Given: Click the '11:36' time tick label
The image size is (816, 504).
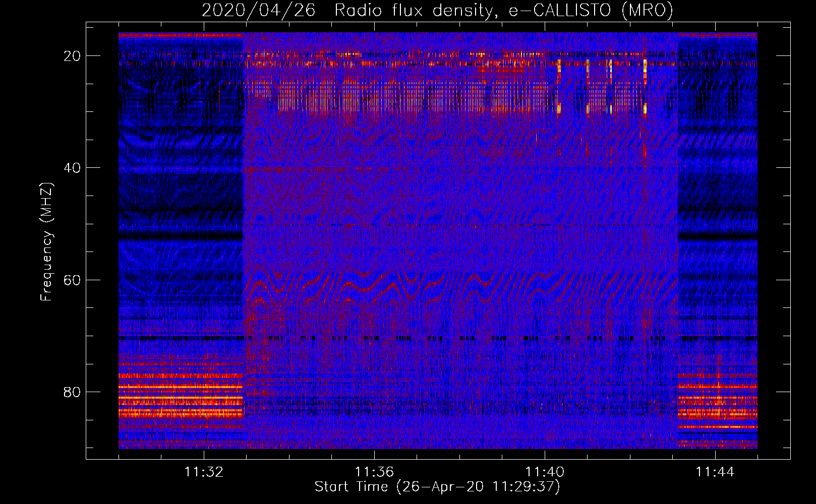Looking at the screenshot, I should pyautogui.click(x=374, y=472).
